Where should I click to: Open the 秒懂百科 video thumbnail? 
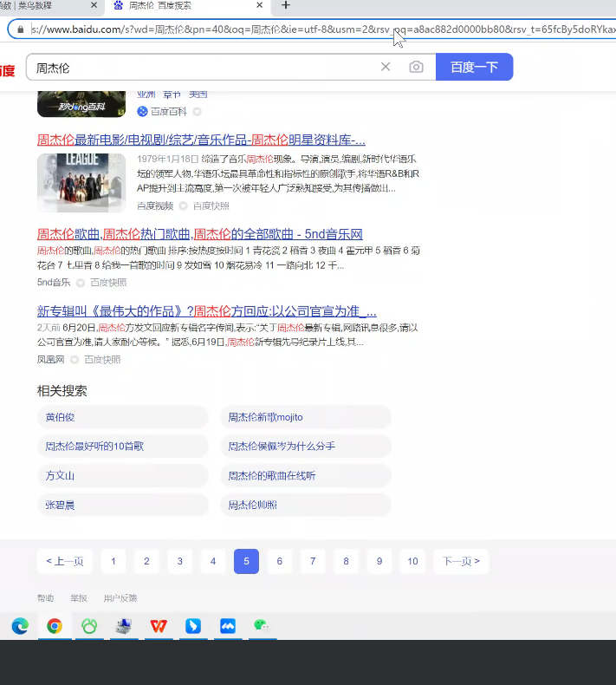[x=81, y=104]
